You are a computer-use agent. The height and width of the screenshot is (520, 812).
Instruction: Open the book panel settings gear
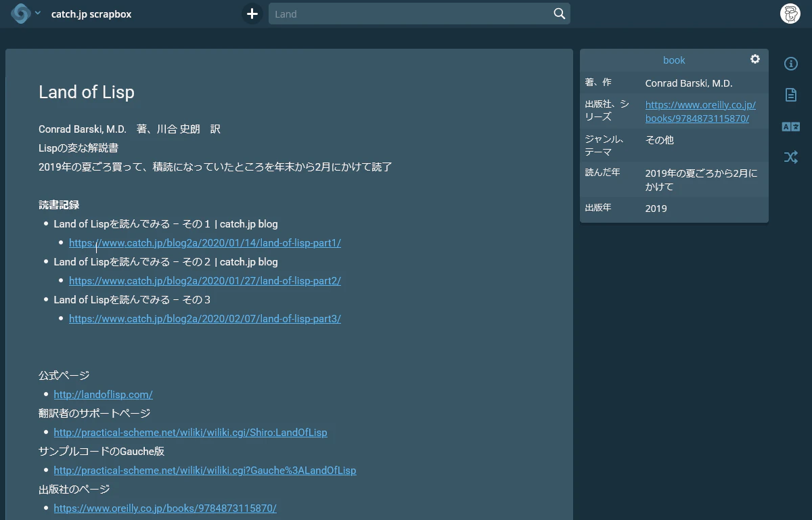coord(755,60)
